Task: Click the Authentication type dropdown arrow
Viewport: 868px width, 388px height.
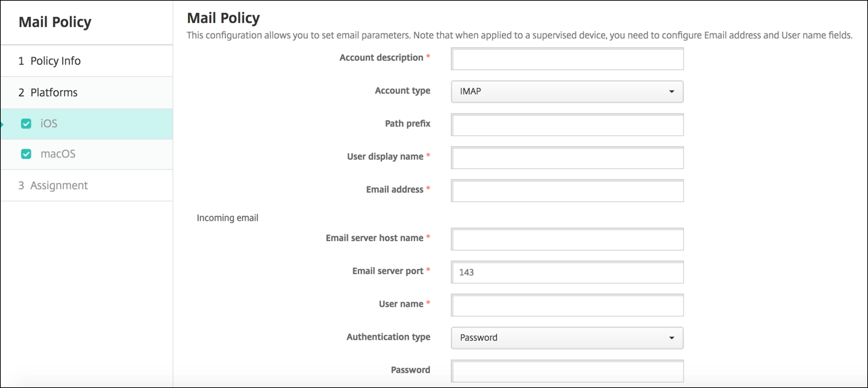Action: click(x=672, y=338)
